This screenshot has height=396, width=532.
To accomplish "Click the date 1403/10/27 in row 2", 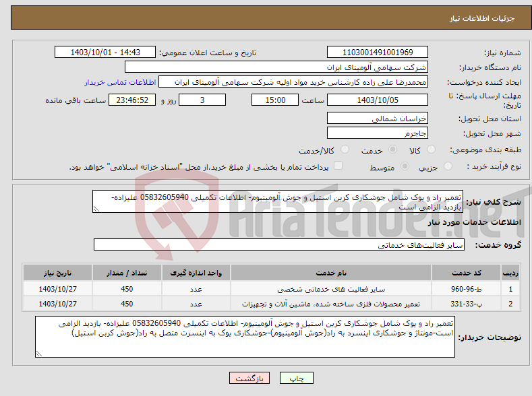I will pos(58,304).
